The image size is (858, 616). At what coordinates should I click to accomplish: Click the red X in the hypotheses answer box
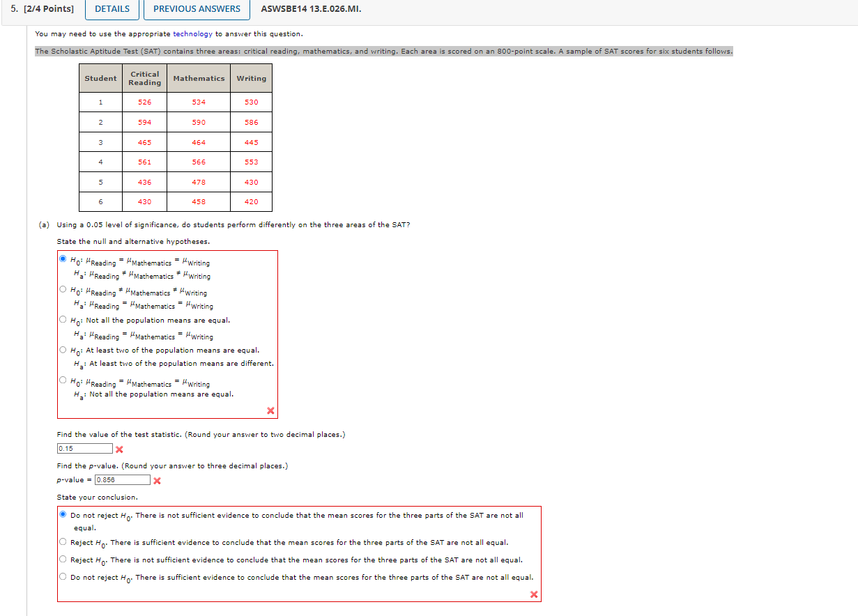(270, 410)
